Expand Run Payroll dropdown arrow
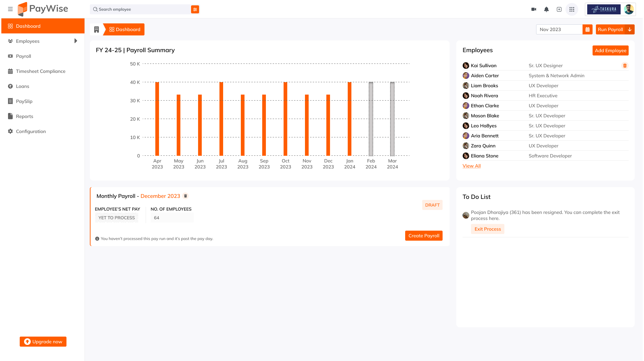 [630, 29]
